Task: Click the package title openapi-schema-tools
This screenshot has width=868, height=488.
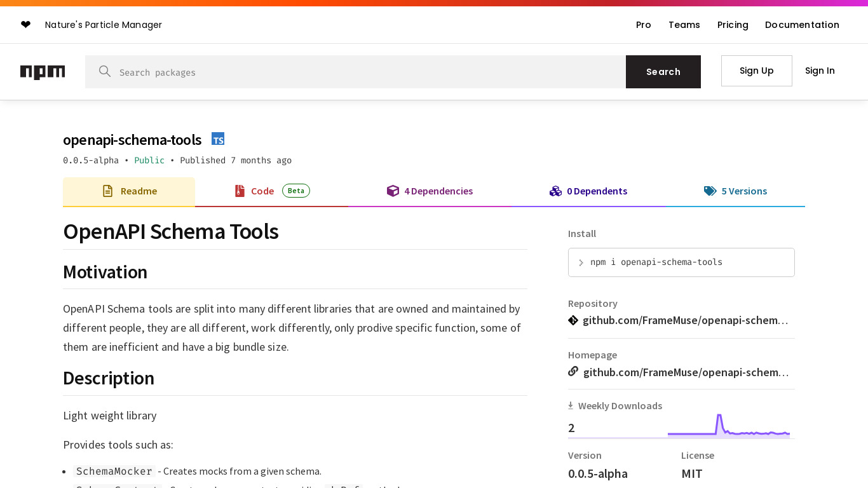Action: 132,140
